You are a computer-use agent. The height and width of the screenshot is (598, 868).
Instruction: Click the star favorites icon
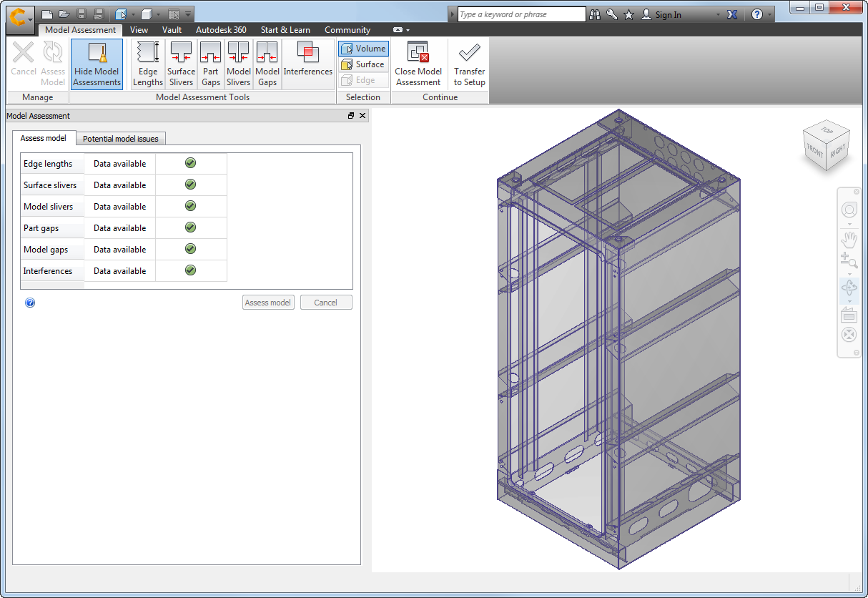(629, 14)
